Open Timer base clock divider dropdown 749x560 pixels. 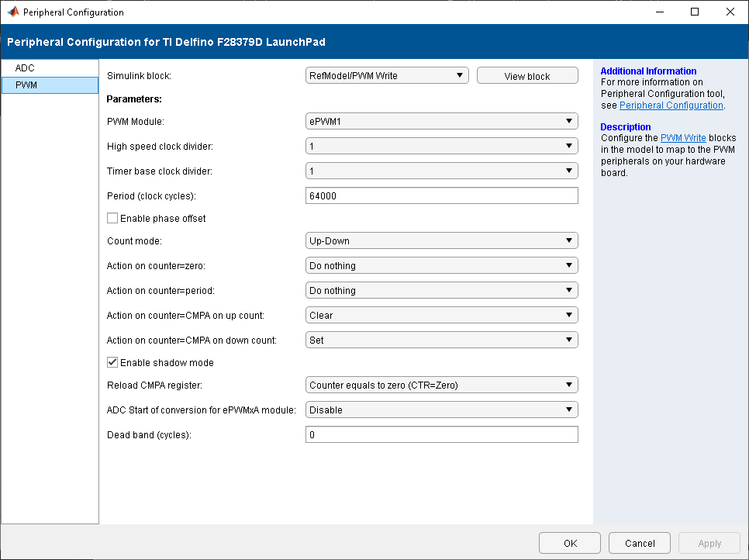pos(442,171)
